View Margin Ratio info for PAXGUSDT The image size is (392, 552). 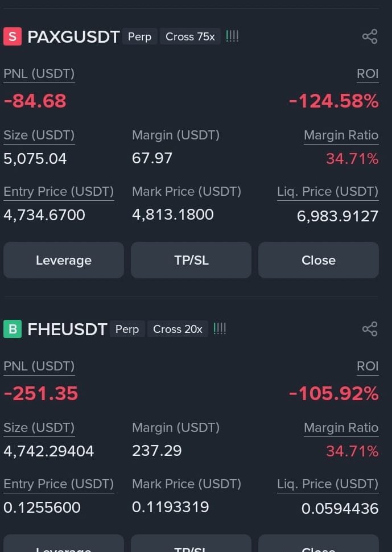coord(341,135)
